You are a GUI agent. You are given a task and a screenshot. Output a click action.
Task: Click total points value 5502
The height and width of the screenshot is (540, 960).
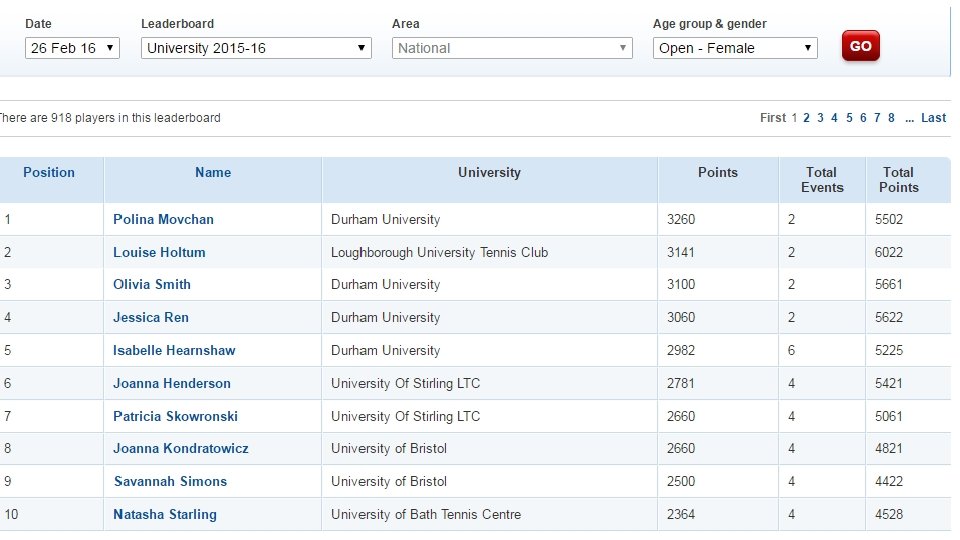(889, 219)
